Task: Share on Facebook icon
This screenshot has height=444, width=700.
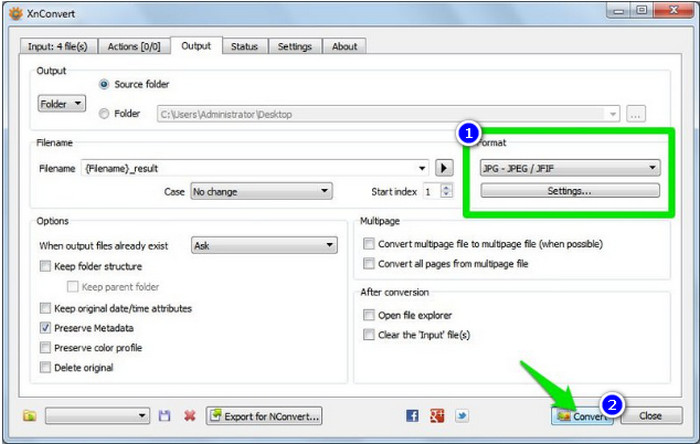Action: (x=412, y=416)
